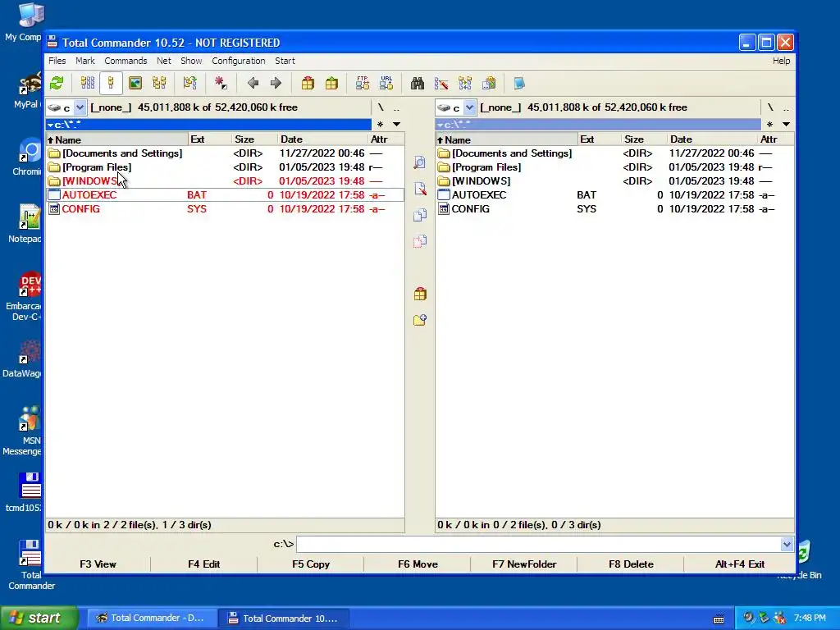
Task: Click the right panel path bar c:\*.*
Action: tap(598, 125)
